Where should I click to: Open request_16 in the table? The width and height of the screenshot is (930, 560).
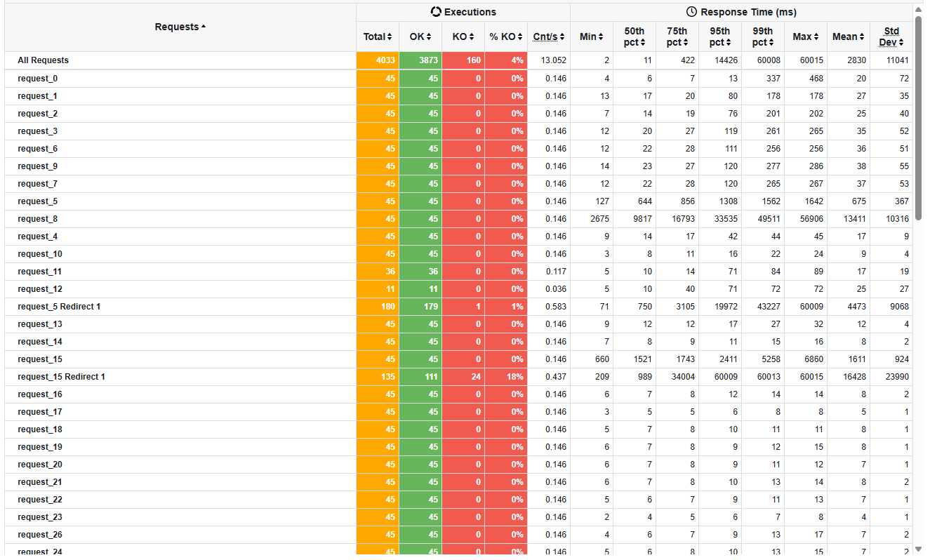coord(40,394)
